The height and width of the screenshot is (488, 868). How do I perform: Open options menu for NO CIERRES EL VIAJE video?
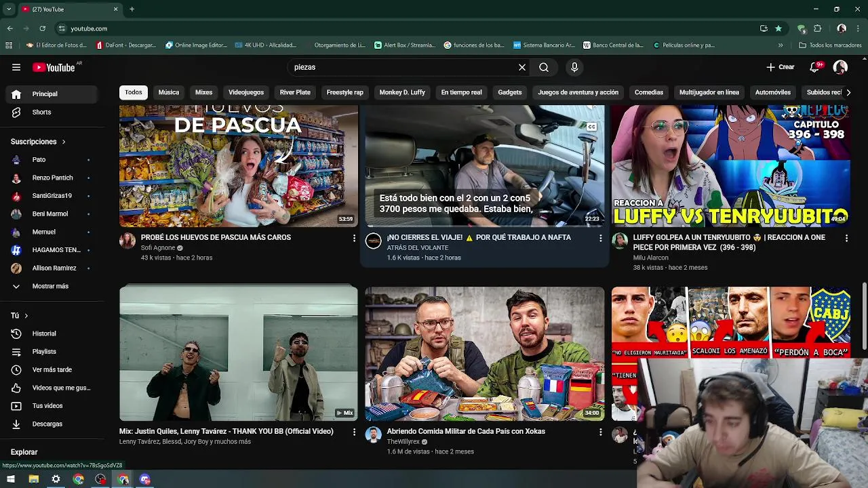600,238
